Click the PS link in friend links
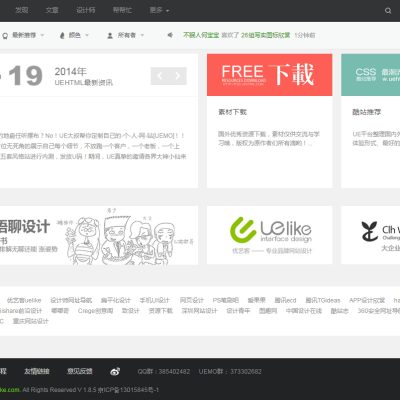The image size is (400, 400). 226,300
